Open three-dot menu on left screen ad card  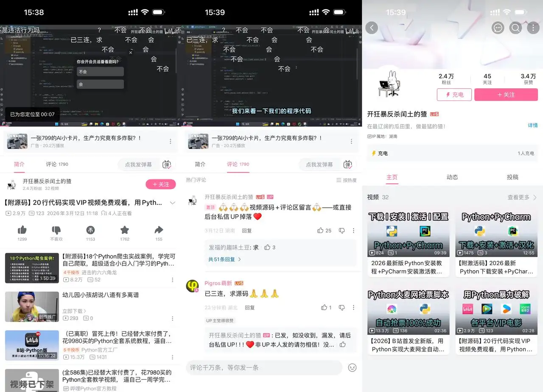[171, 141]
